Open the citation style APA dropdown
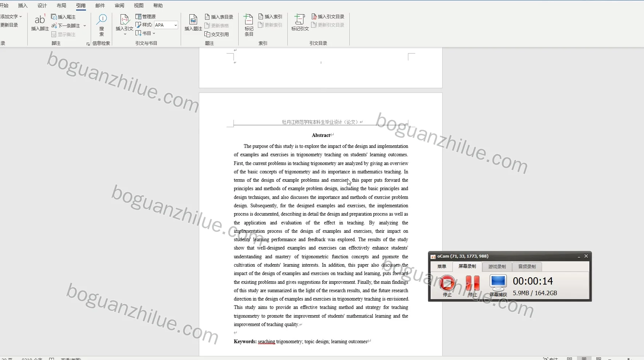644x360 pixels. (x=176, y=25)
